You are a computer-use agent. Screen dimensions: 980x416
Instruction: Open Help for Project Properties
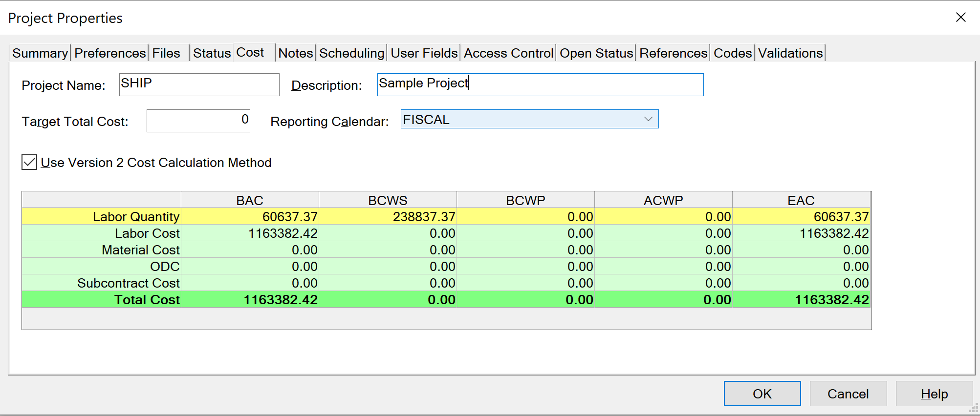click(x=934, y=394)
